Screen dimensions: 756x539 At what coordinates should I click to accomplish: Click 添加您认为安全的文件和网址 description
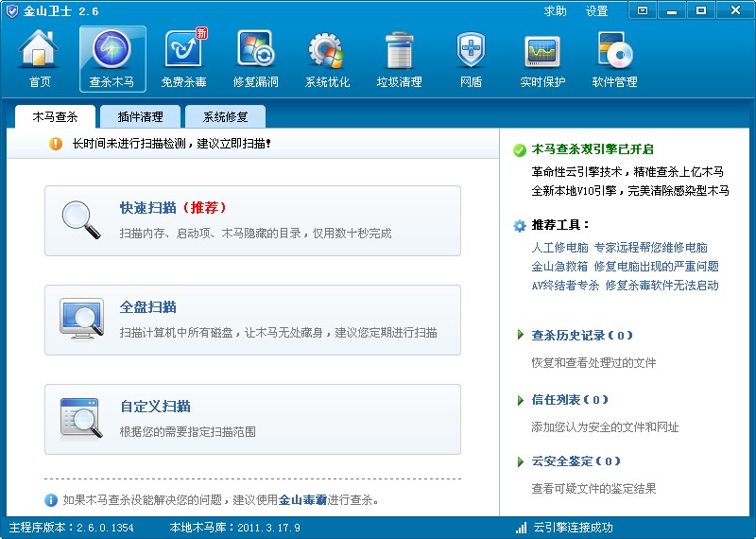point(605,426)
